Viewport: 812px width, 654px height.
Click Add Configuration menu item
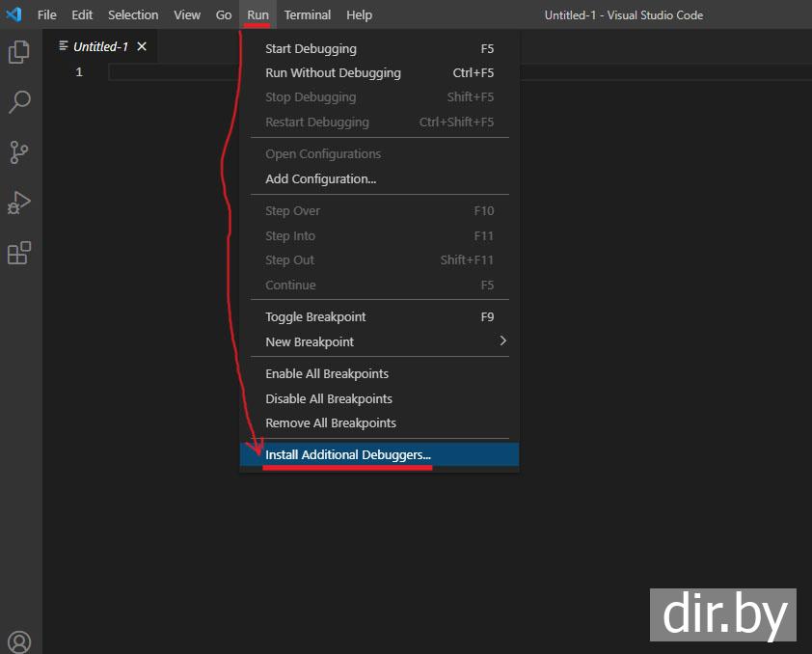(320, 178)
